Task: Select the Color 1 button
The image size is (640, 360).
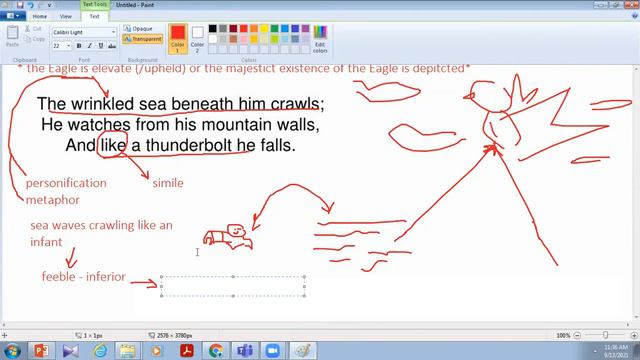Action: point(178,39)
